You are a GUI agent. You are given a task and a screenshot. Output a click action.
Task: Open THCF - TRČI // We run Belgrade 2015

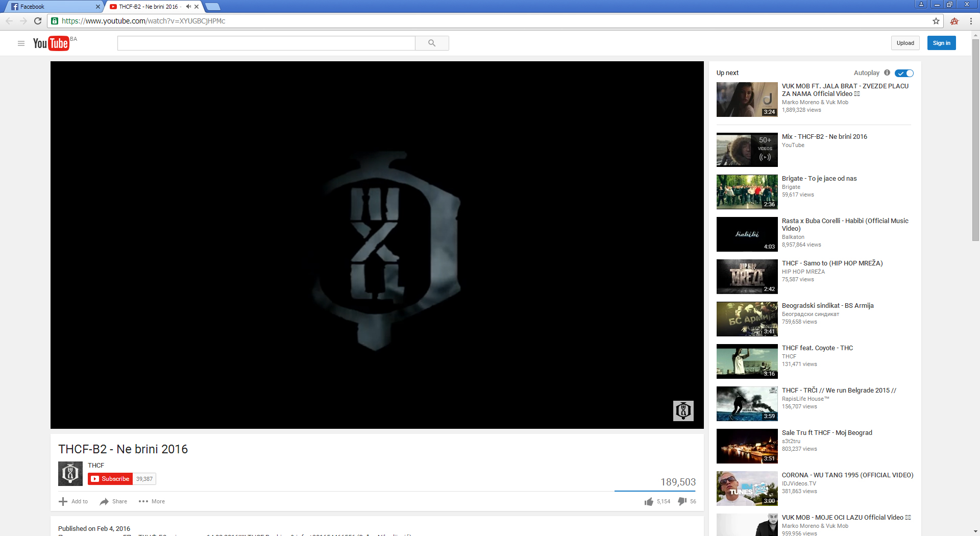(839, 391)
